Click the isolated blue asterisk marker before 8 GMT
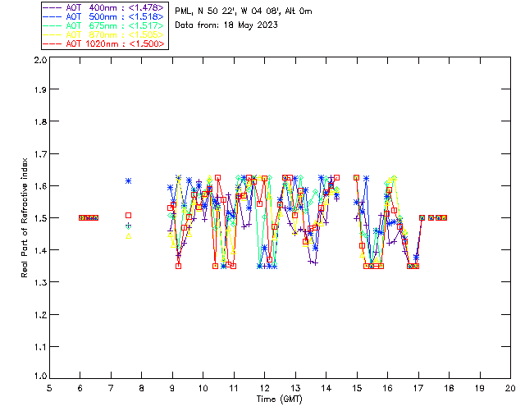The height and width of the screenshot is (420, 525). point(128,180)
